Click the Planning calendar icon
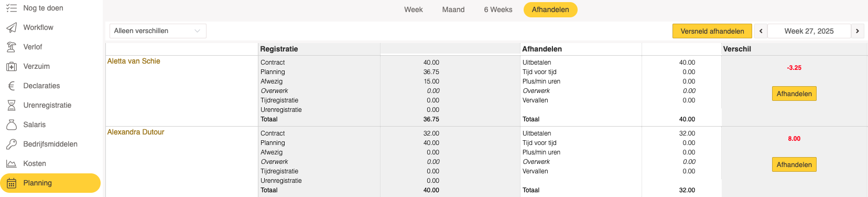This screenshot has height=197, width=868. point(11,183)
